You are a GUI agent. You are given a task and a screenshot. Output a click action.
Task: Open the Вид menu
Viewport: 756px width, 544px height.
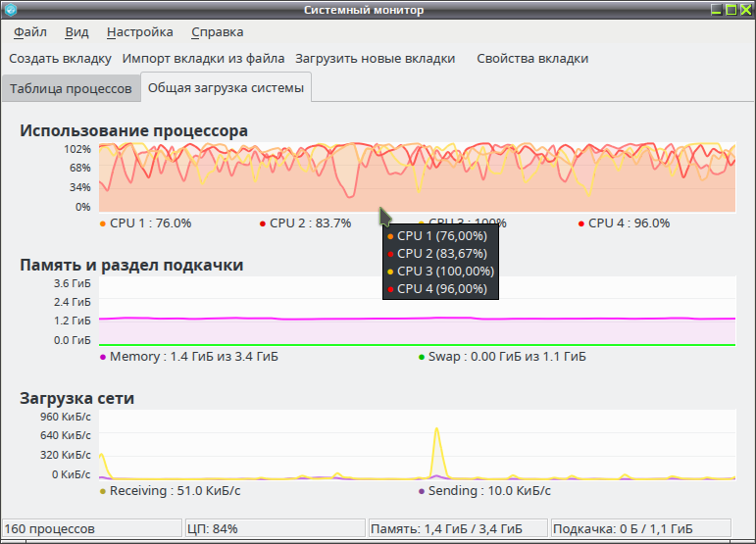tap(76, 32)
